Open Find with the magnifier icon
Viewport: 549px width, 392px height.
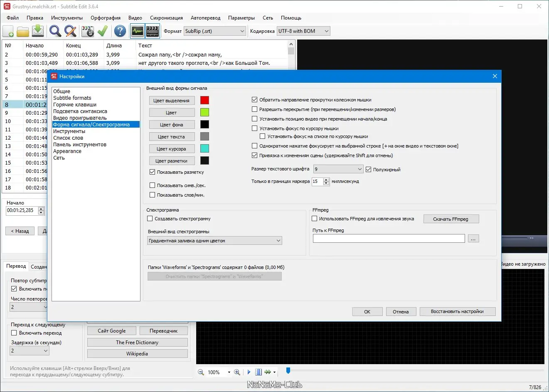pyautogui.click(x=55, y=31)
